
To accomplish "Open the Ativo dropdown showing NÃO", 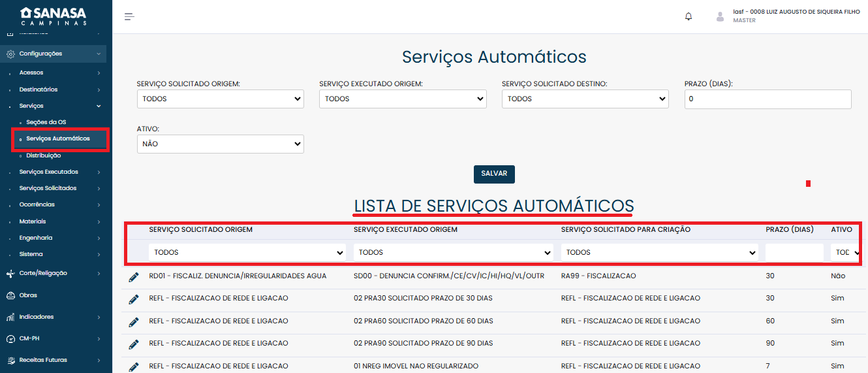I will tap(220, 144).
